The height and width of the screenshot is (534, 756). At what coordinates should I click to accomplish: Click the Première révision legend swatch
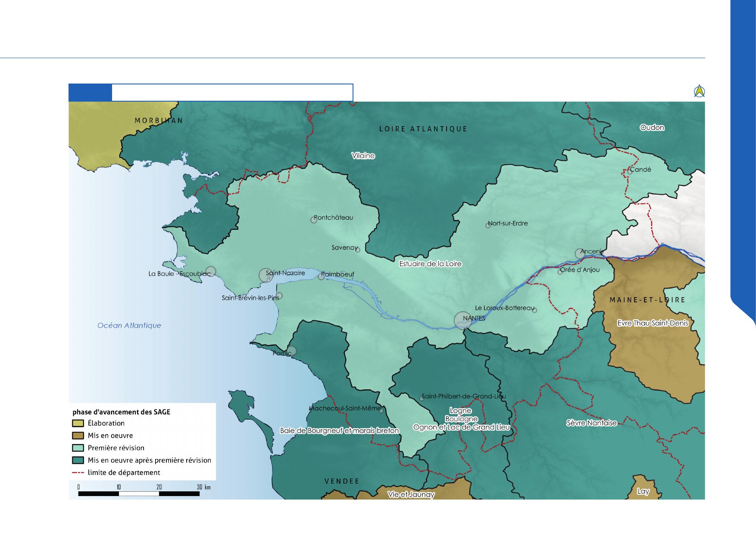(x=78, y=448)
